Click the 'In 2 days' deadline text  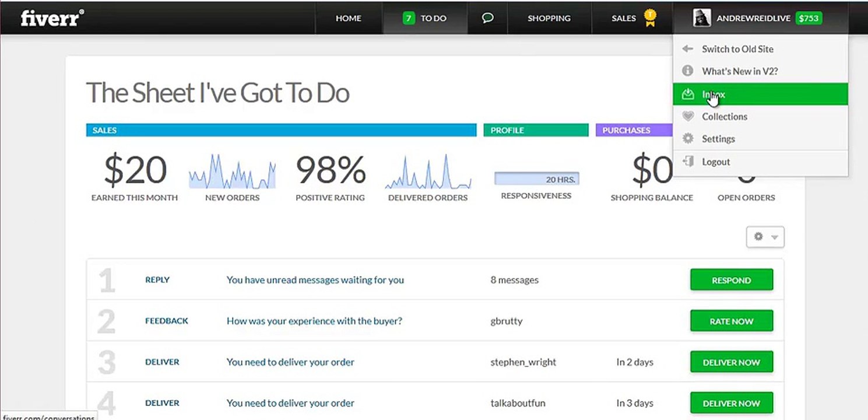click(x=635, y=362)
